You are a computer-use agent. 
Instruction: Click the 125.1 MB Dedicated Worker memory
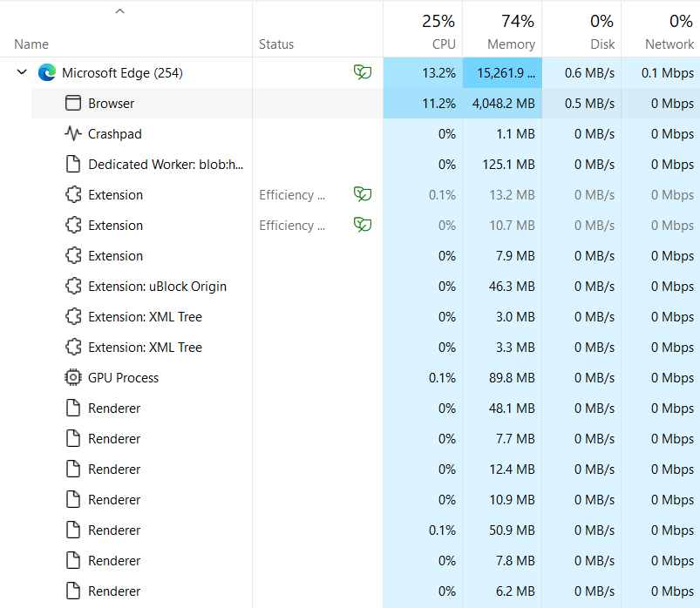pos(508,164)
